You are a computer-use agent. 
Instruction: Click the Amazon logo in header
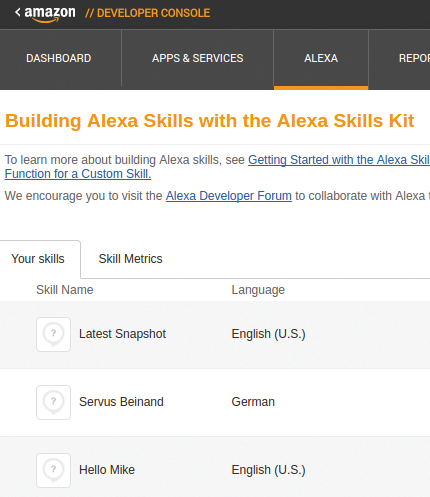click(50, 14)
